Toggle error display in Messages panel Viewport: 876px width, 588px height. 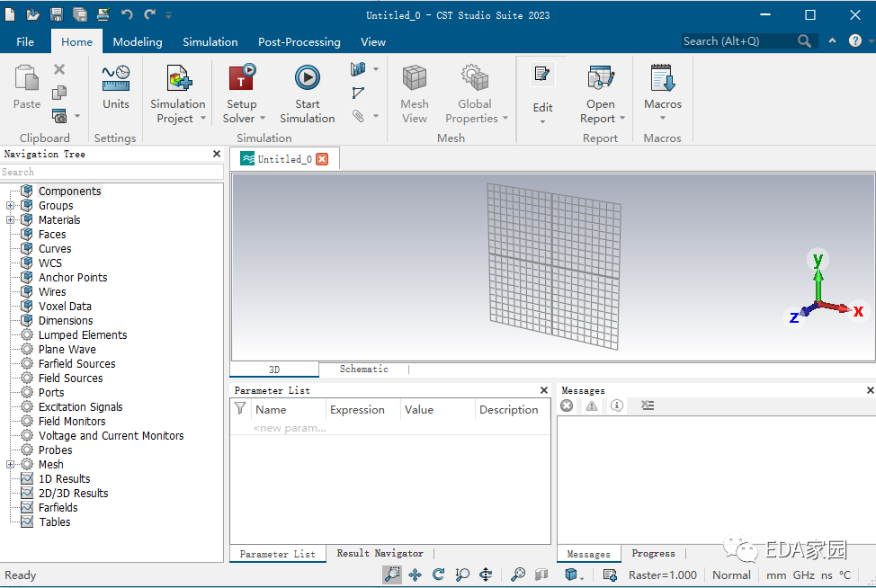pos(566,405)
